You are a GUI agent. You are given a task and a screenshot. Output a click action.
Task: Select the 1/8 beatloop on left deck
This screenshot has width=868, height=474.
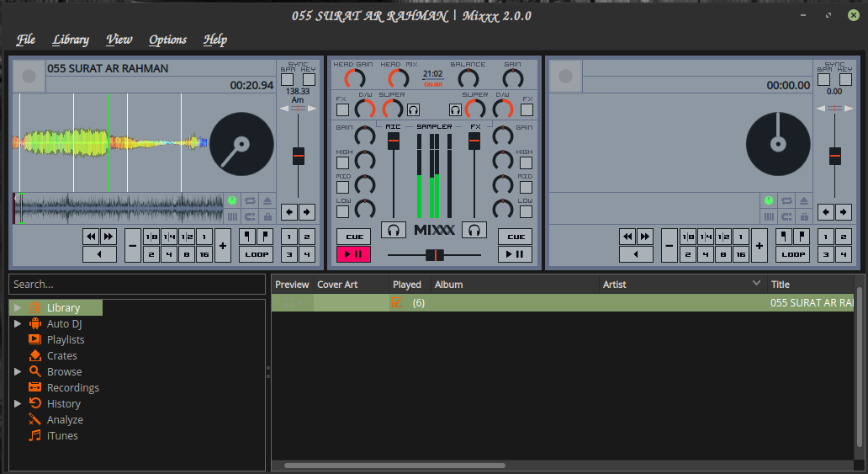[x=151, y=237]
